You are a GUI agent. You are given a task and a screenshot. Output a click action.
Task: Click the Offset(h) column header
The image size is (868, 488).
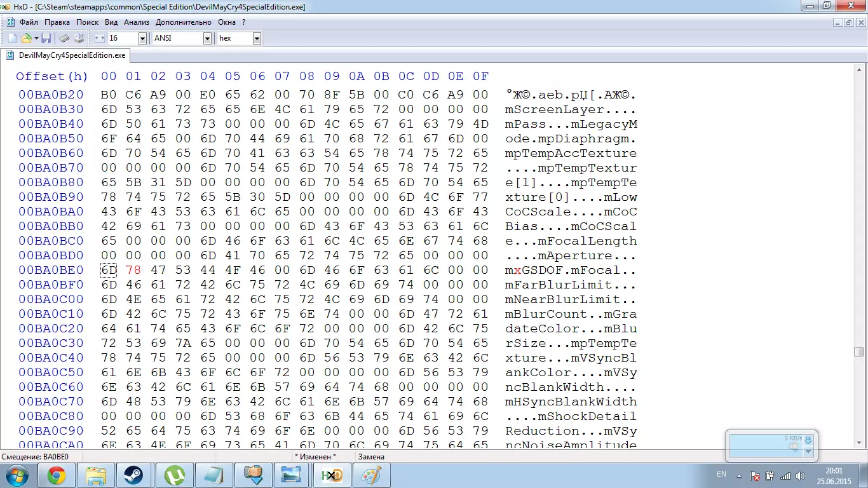click(52, 76)
